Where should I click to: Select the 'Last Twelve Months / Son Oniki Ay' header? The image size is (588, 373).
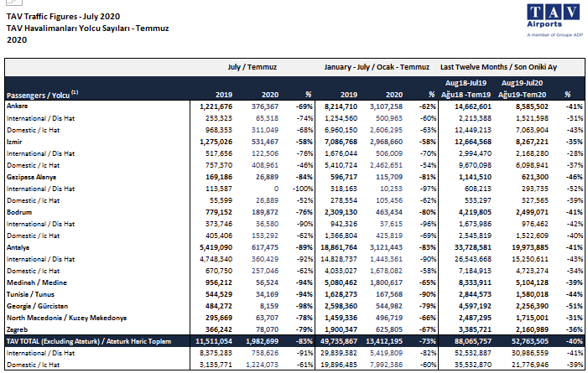tap(498, 67)
